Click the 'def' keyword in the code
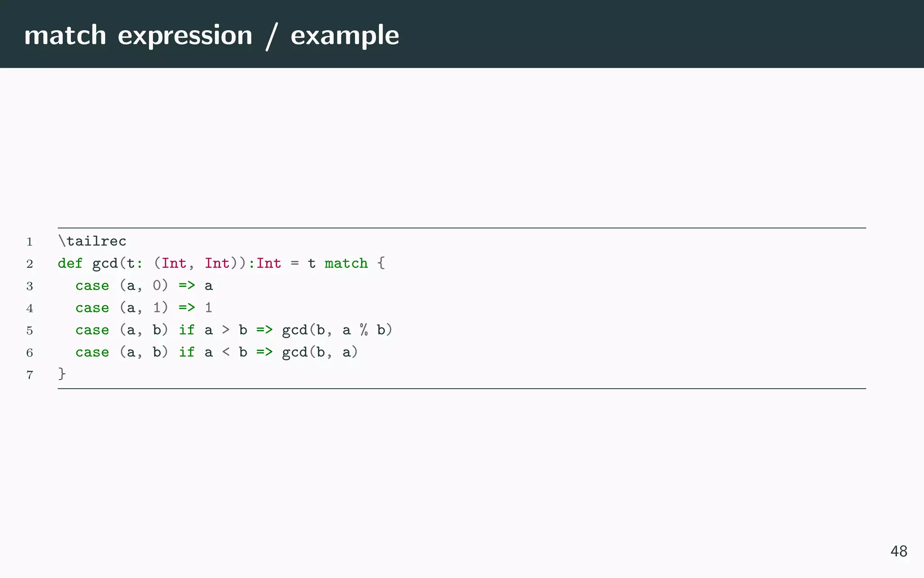 click(x=70, y=263)
